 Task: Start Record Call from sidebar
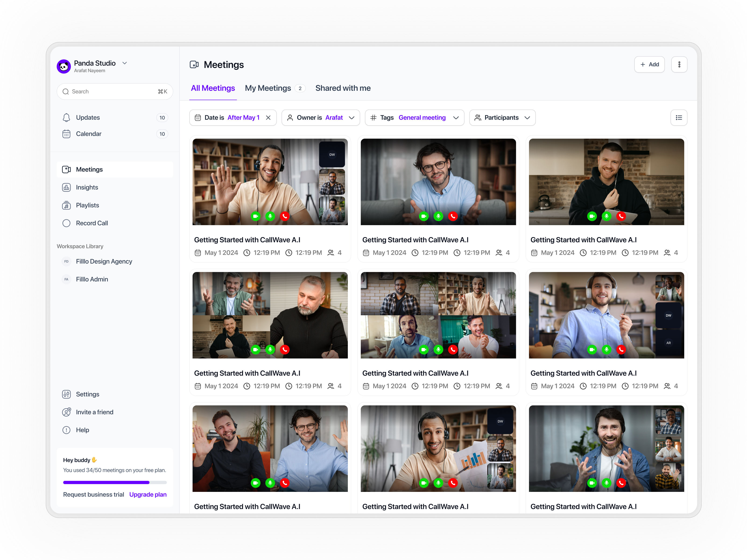point(92,223)
